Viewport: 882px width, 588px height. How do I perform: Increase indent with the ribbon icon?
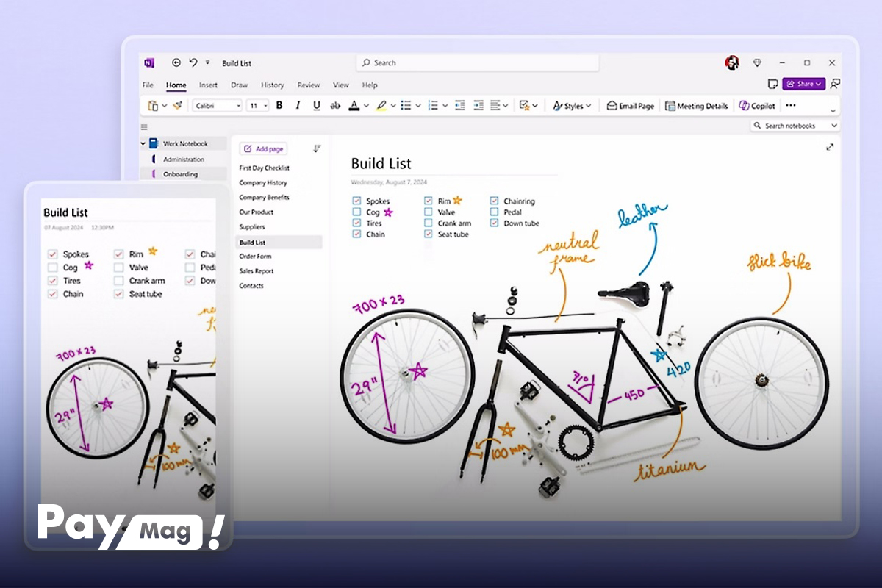[478, 106]
